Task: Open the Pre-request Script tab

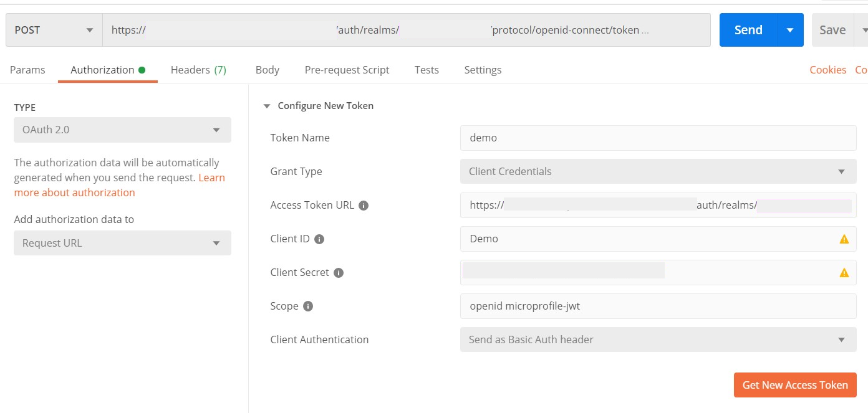Action: click(347, 70)
